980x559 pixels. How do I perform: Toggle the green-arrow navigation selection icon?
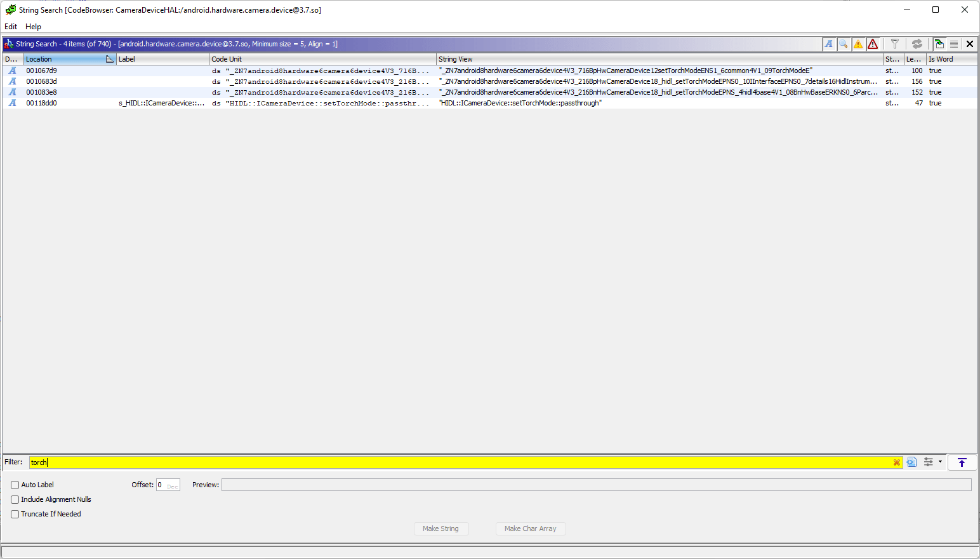point(939,44)
